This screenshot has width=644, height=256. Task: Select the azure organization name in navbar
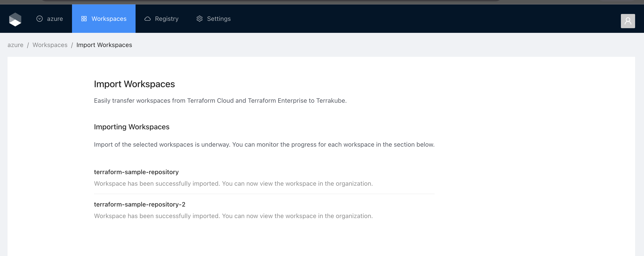(55, 19)
